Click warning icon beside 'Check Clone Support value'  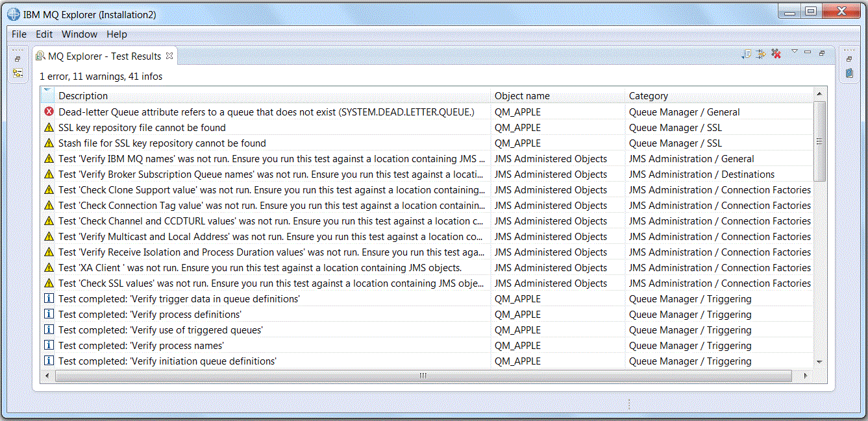49,189
